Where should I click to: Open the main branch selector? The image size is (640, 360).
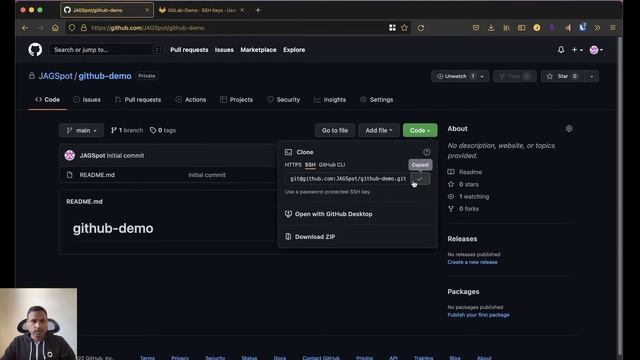82,130
